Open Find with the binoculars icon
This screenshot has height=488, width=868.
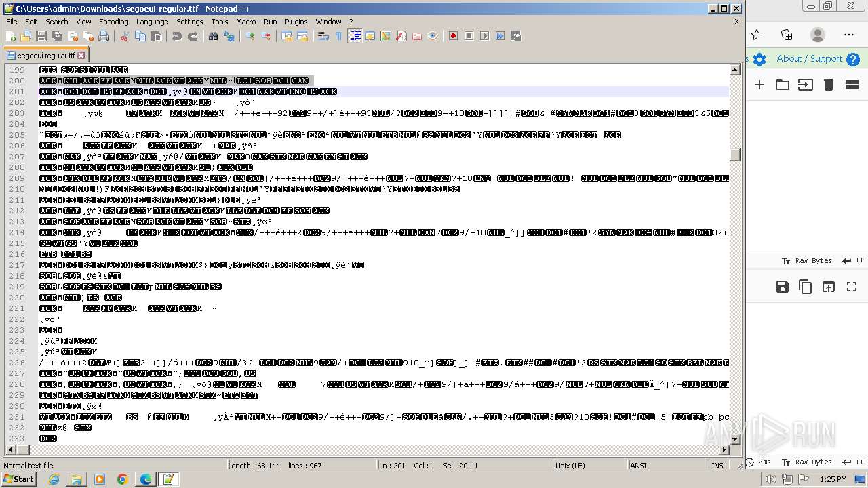coord(214,36)
